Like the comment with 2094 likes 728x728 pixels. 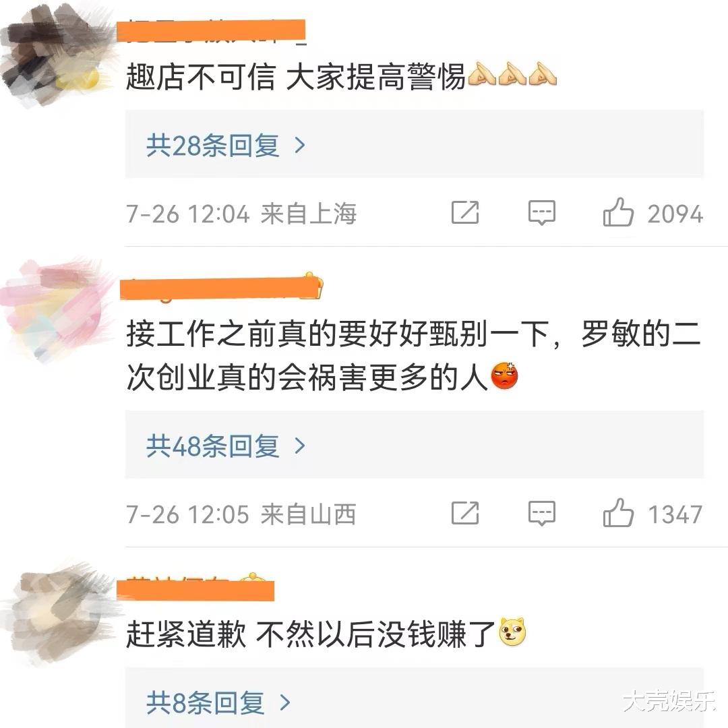pyautogui.click(x=618, y=212)
